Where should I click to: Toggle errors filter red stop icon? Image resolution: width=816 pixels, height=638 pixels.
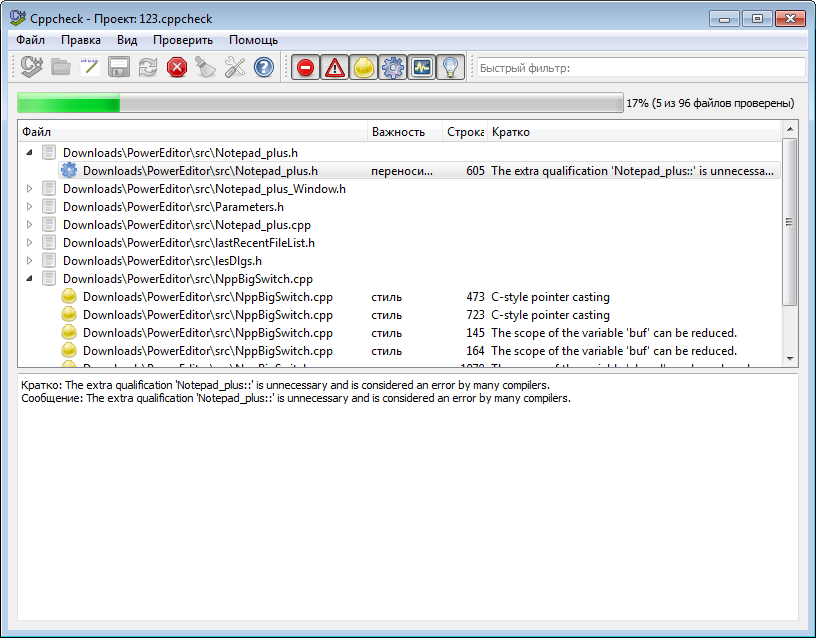[x=305, y=68]
